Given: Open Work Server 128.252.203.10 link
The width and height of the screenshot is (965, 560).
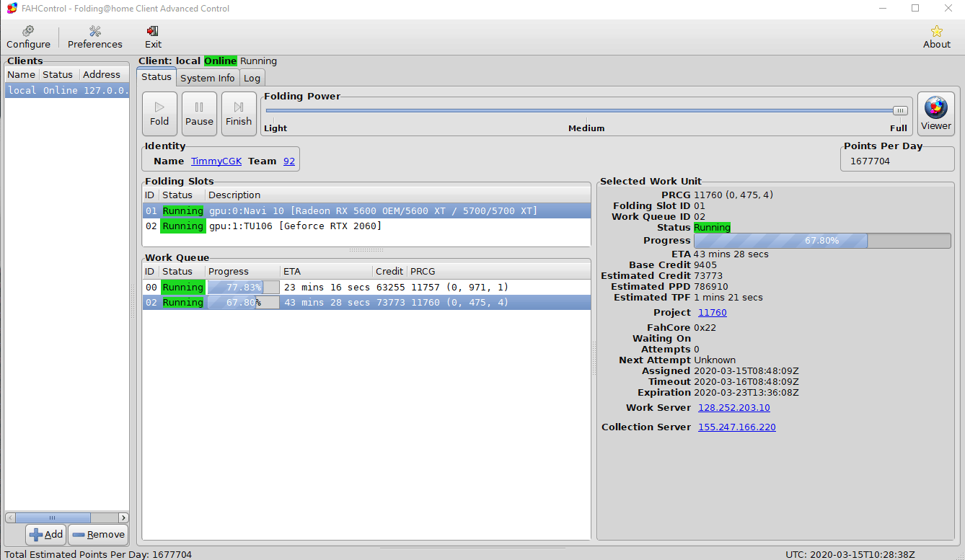Looking at the screenshot, I should click(734, 408).
